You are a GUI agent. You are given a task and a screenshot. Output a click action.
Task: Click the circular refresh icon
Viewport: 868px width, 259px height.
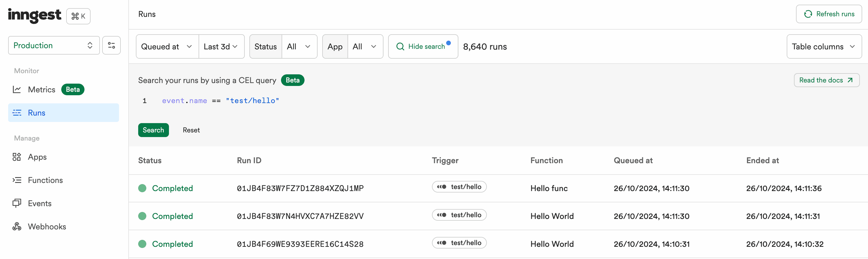pos(808,14)
